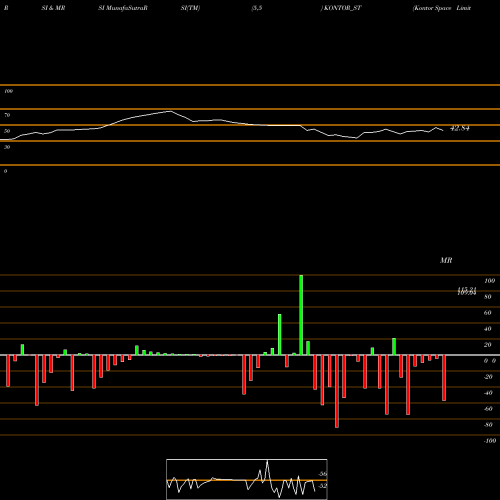Image resolution: width=500 pixels, height=500 pixels.
Task: Click the '56' label in mini chart
Action: 323,474
